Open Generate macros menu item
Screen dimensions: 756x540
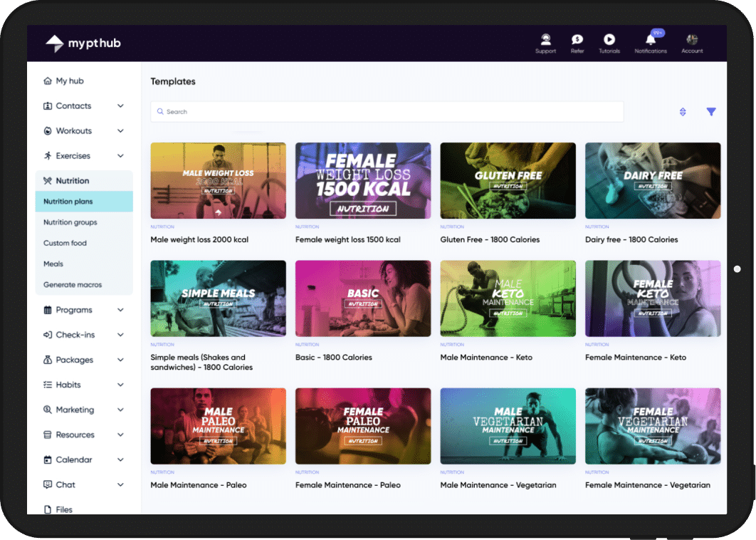[73, 285]
